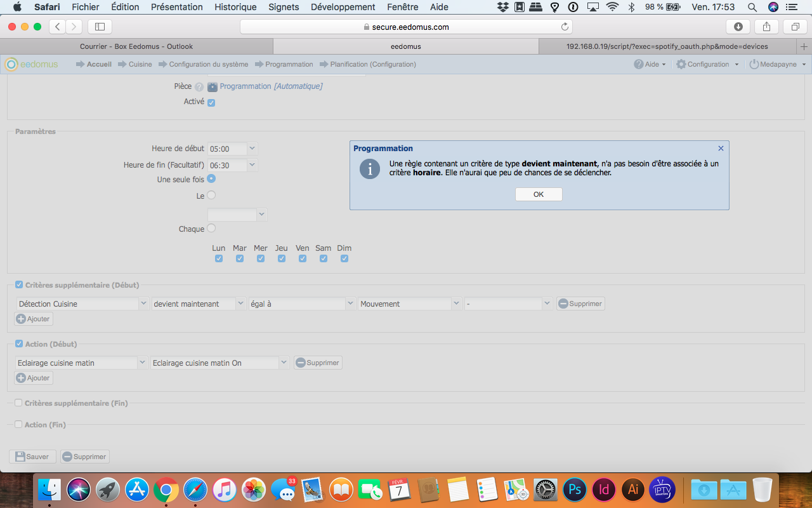Open the Programmation breadcrumb link
The image size is (812, 508).
coord(289,64)
